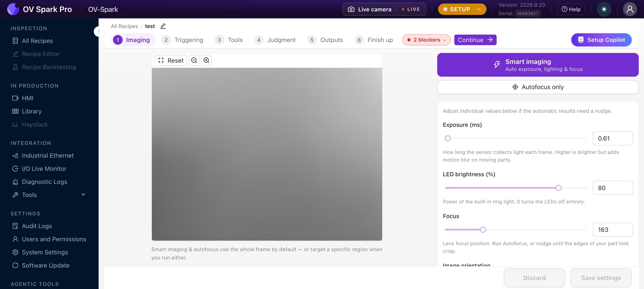Click the zoom out magnifier icon
644x289 pixels.
click(194, 60)
